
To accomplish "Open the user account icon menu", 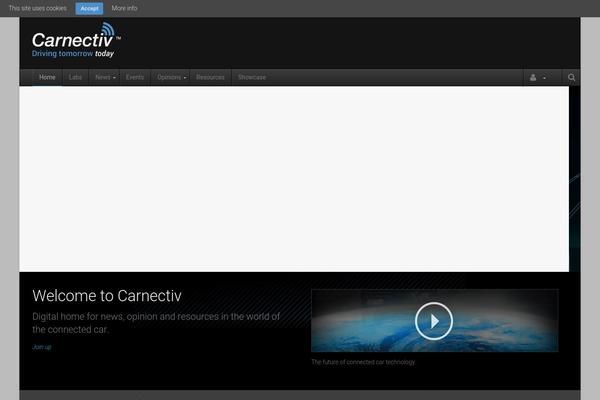I will 538,78.
